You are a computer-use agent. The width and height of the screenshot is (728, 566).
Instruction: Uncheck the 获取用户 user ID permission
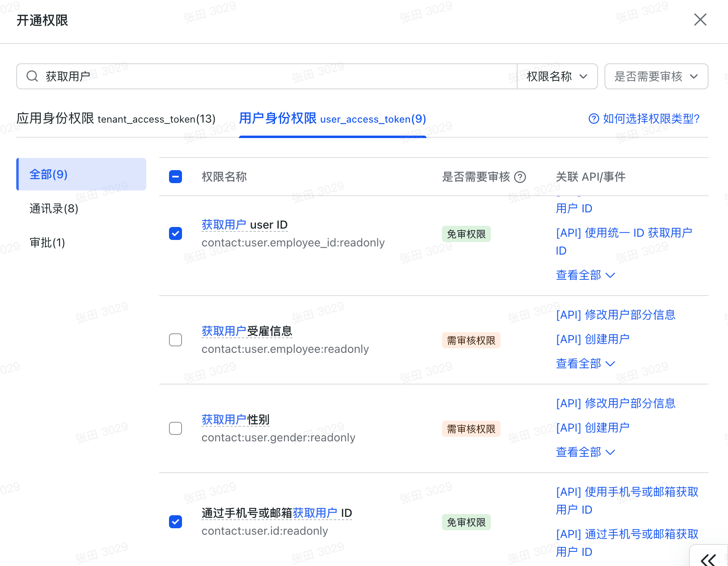[175, 233]
